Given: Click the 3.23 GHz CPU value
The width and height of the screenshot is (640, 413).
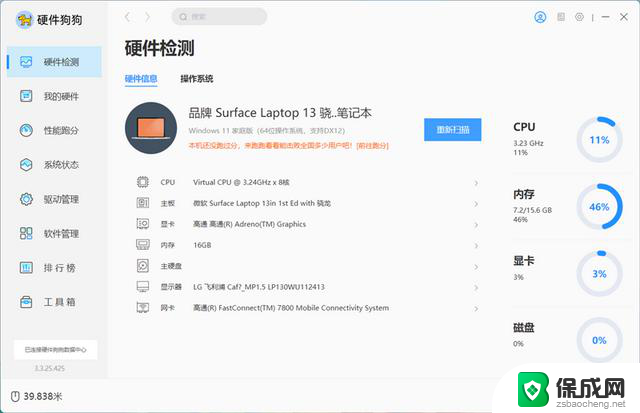Looking at the screenshot, I should point(528,143).
